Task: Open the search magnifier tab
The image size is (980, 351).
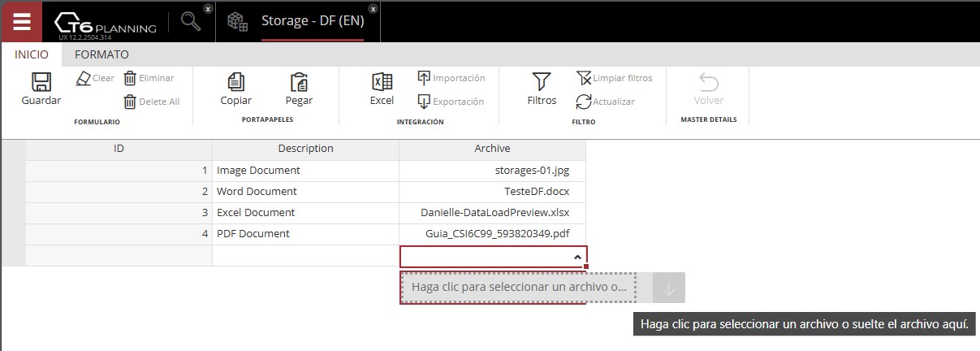Action: [191, 22]
